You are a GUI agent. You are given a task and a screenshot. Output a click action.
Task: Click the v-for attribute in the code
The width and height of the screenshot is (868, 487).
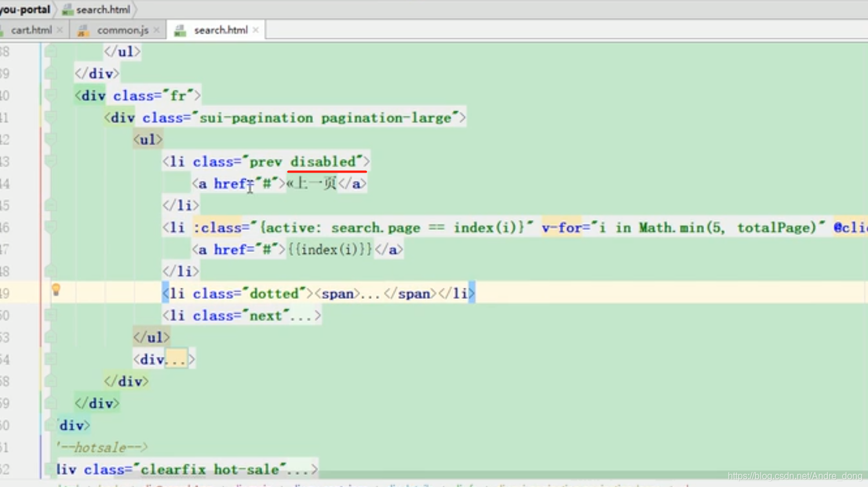tap(561, 228)
